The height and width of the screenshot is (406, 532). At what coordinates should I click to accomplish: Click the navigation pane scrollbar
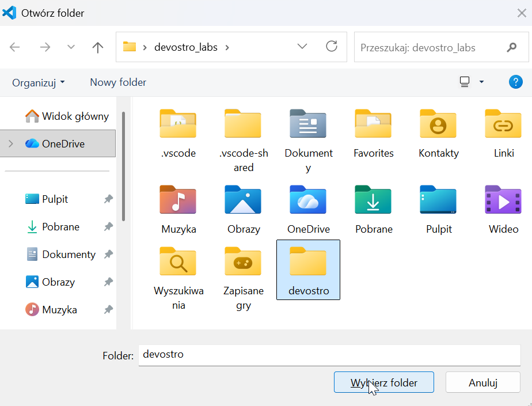pyautogui.click(x=123, y=166)
